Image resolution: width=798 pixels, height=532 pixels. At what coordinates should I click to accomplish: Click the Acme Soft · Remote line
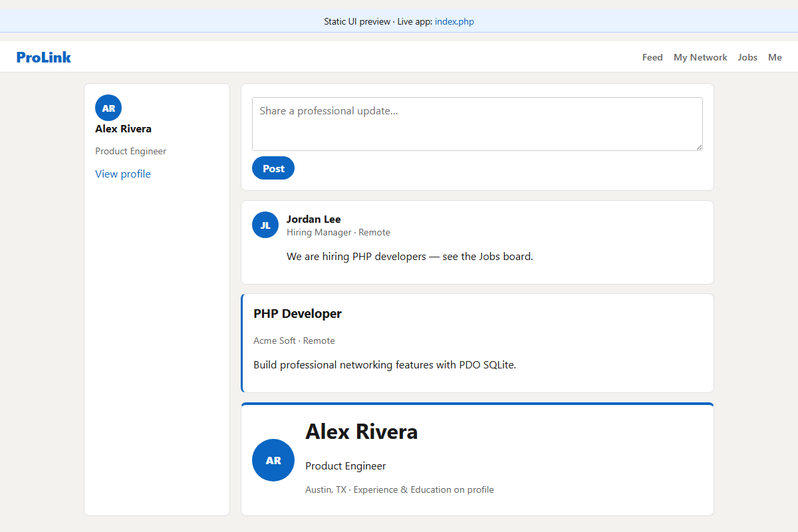tap(294, 340)
